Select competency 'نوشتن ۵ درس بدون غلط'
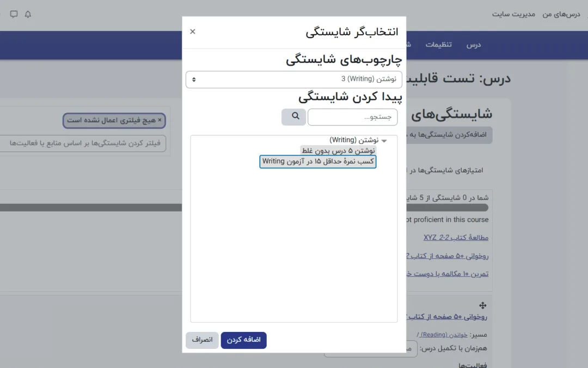Viewport: 588px width, 368px height. pyautogui.click(x=338, y=150)
